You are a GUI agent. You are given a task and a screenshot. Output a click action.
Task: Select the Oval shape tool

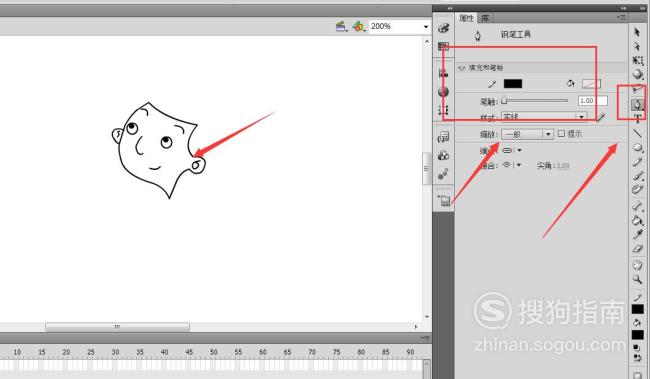coord(638,148)
